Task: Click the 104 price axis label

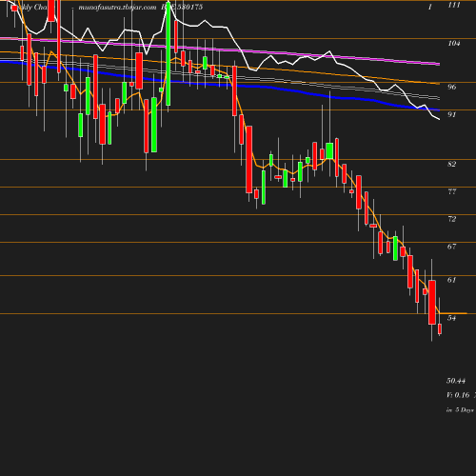Action: [x=454, y=44]
